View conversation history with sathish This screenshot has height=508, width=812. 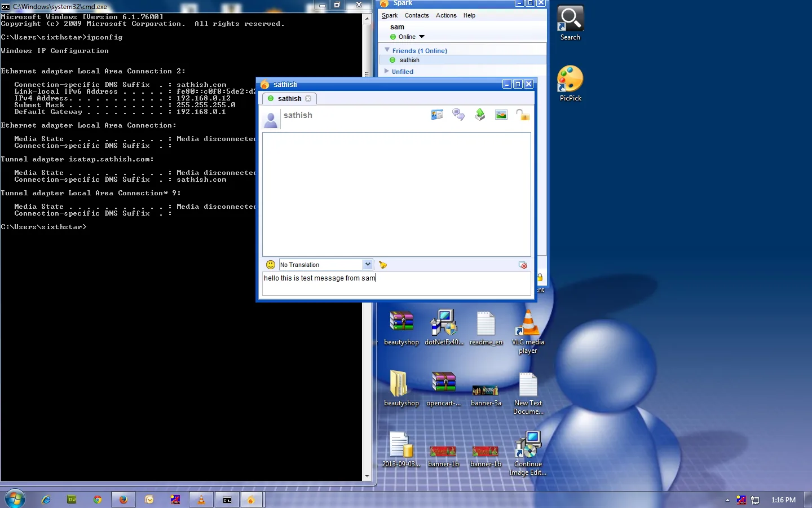[458, 115]
